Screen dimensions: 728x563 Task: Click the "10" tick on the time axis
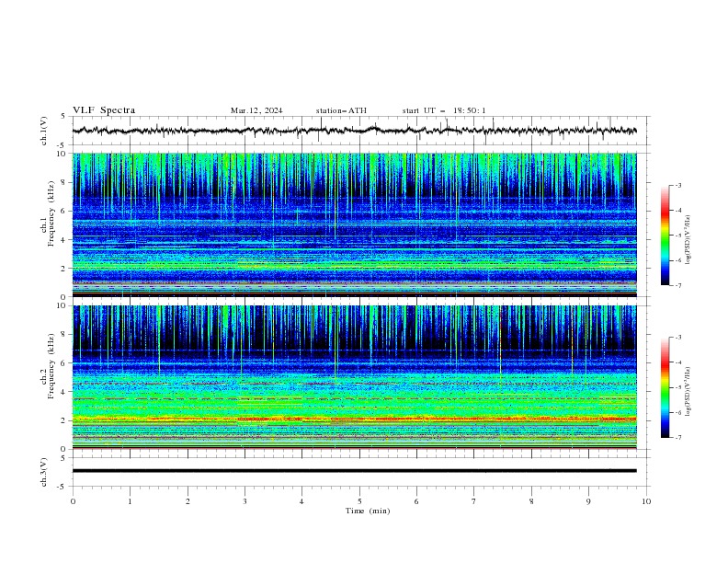pos(646,501)
